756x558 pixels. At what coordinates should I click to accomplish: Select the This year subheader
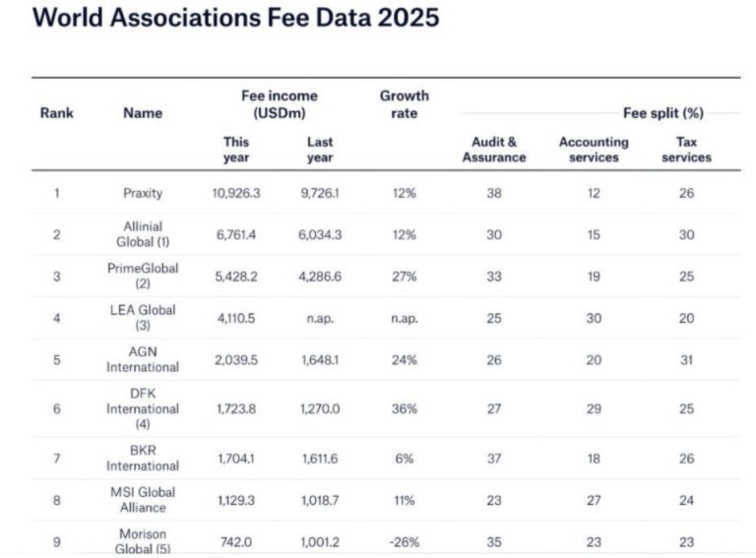(x=236, y=150)
